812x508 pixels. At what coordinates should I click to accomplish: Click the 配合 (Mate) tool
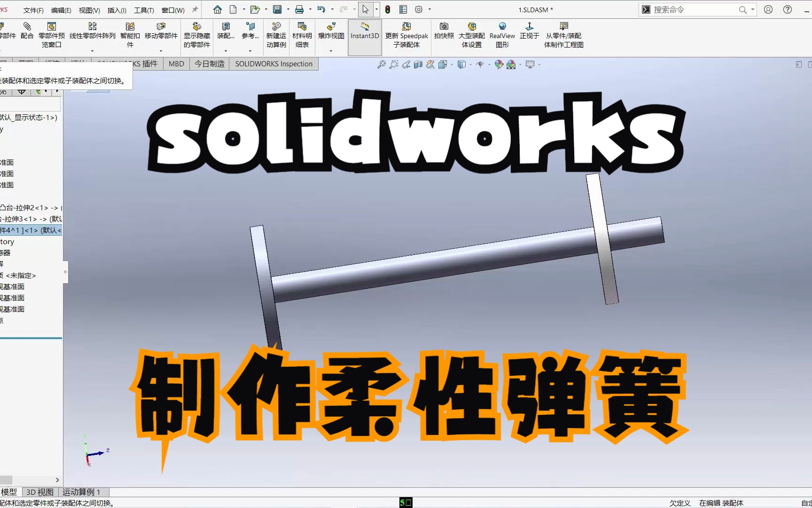[27, 31]
